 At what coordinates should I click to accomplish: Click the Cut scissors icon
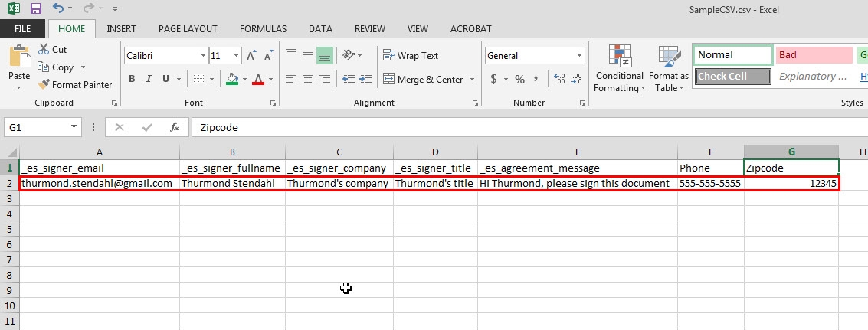[43, 49]
